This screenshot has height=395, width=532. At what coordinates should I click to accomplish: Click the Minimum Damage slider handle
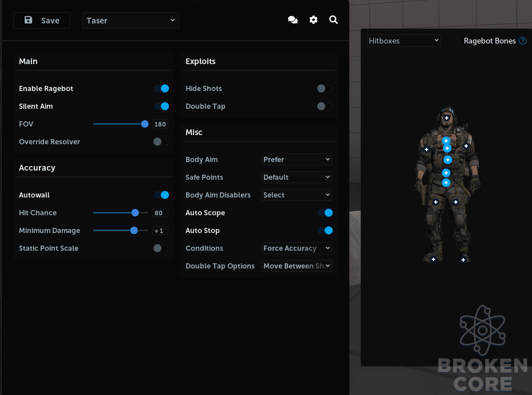pyautogui.click(x=134, y=231)
